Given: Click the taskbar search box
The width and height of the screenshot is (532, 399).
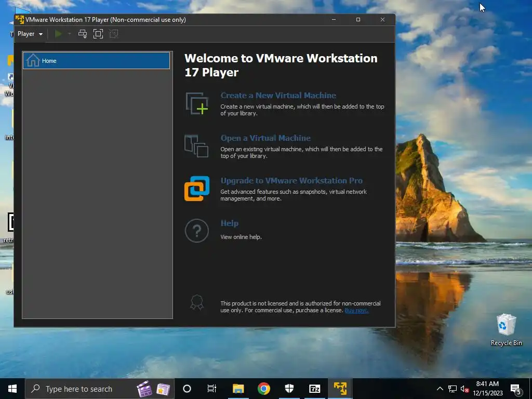Looking at the screenshot, I should 100,389.
